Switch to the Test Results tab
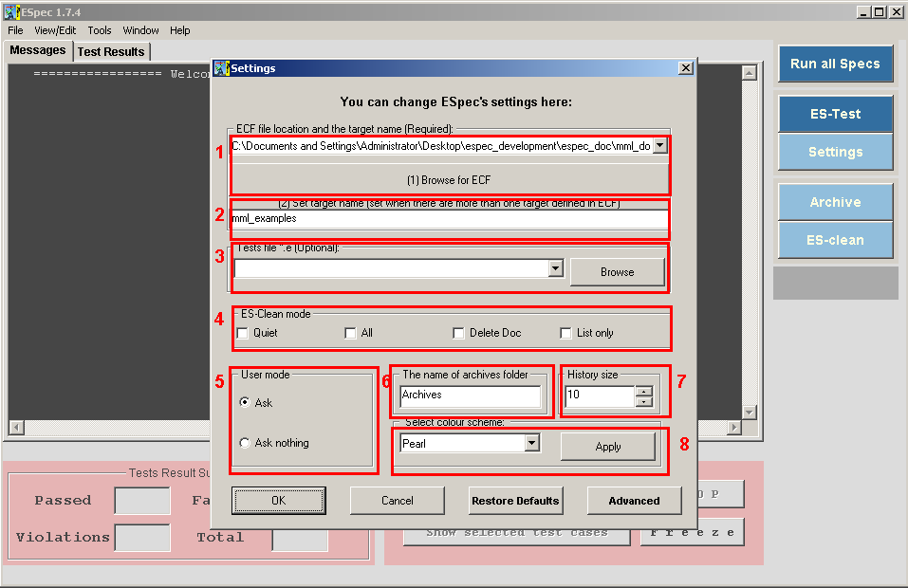Screen dimensions: 908x588 pos(111,51)
